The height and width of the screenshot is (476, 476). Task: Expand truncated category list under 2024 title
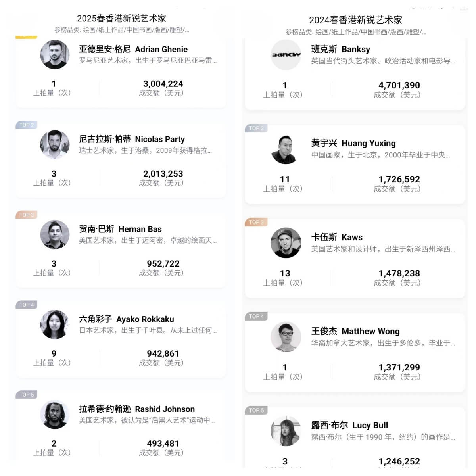[x=355, y=32]
